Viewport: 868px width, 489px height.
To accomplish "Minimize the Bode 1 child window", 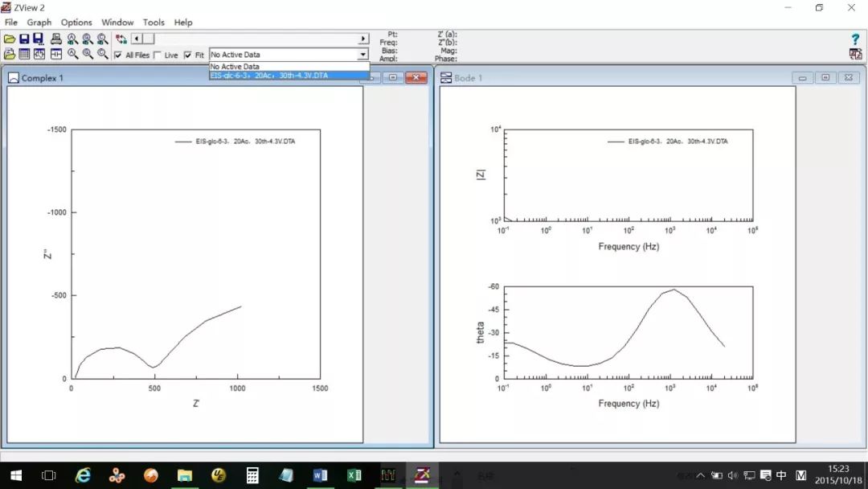I will pyautogui.click(x=802, y=78).
